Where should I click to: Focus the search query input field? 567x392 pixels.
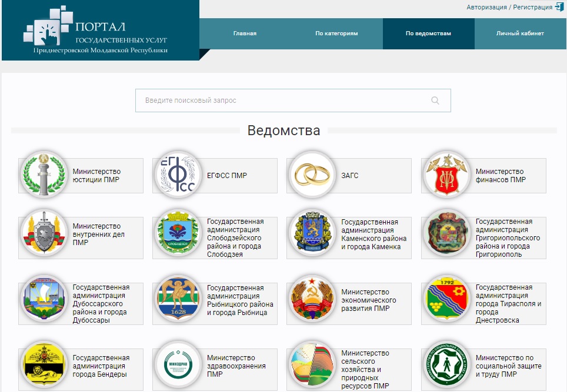click(282, 100)
